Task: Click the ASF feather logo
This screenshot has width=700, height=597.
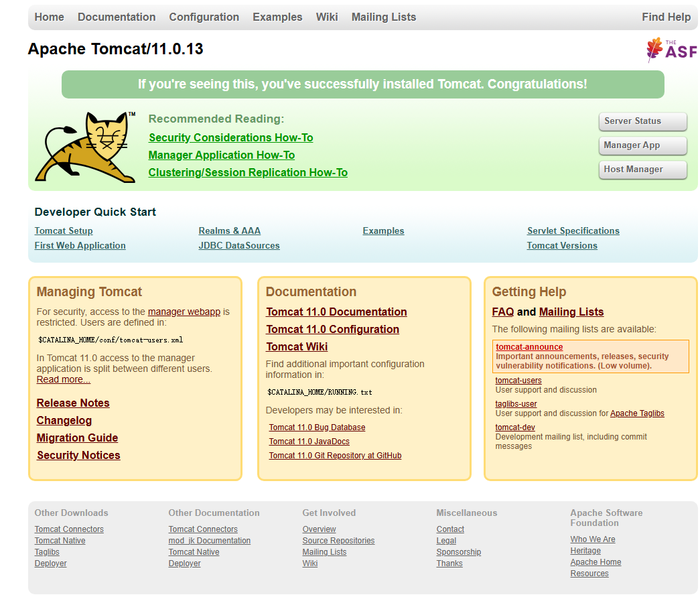Action: 671,50
